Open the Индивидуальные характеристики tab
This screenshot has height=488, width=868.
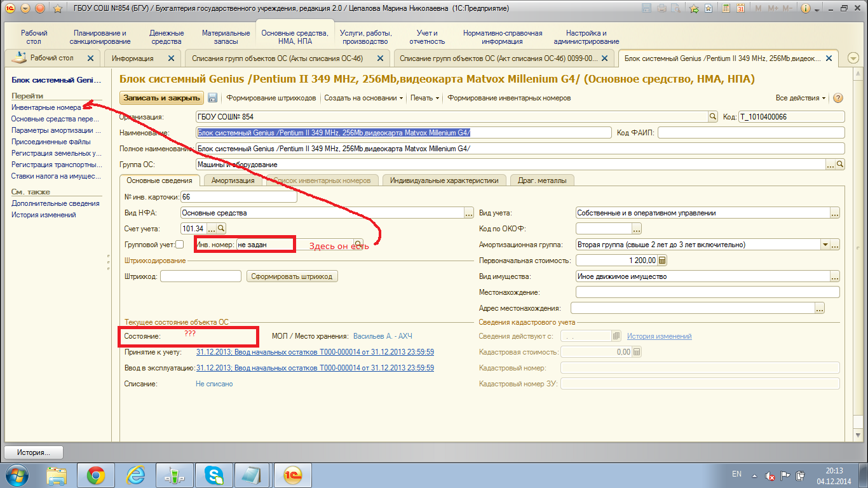(x=444, y=180)
